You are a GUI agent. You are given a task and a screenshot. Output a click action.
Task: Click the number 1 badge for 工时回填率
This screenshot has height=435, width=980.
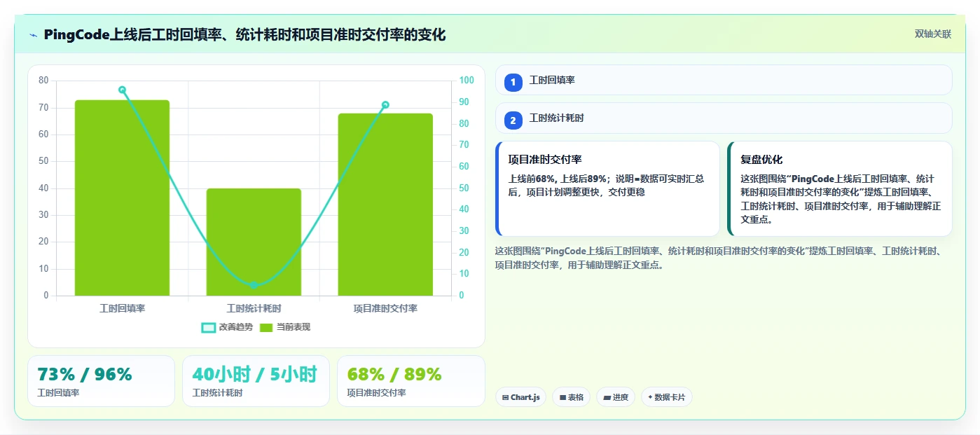click(513, 82)
